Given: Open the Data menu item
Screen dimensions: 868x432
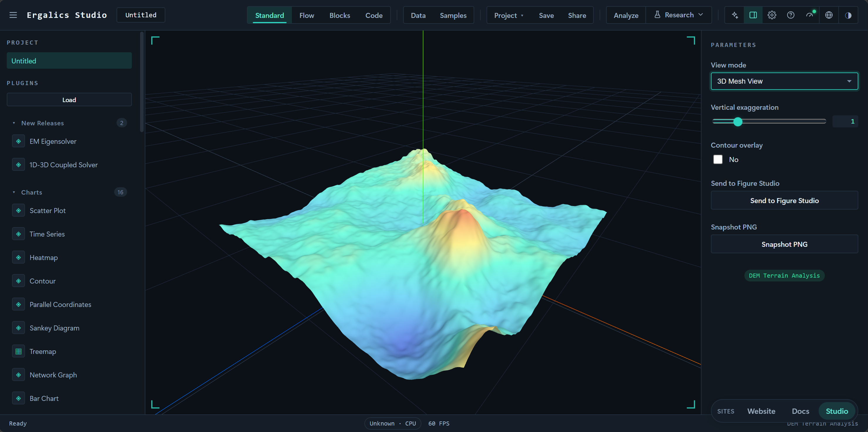Looking at the screenshot, I should pos(418,16).
